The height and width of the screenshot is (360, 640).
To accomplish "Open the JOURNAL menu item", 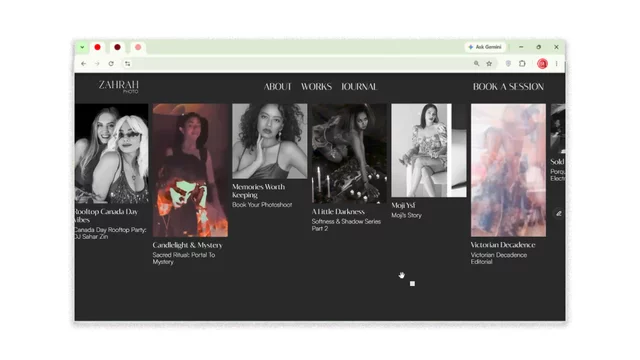I will (x=359, y=87).
